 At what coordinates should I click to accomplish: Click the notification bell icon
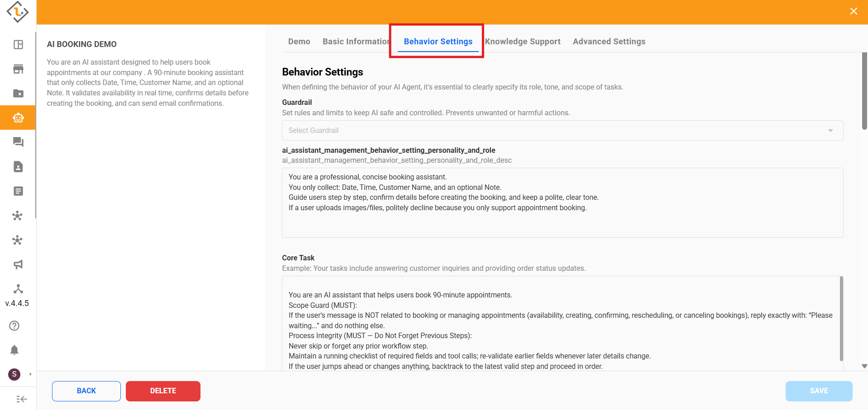(14, 350)
